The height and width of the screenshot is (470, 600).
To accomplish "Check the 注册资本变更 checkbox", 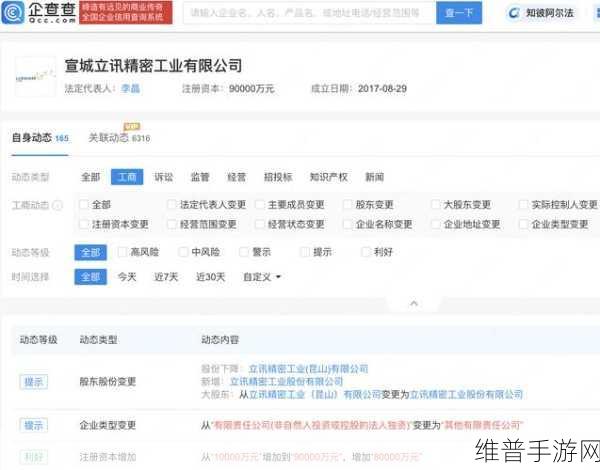I will click(84, 224).
